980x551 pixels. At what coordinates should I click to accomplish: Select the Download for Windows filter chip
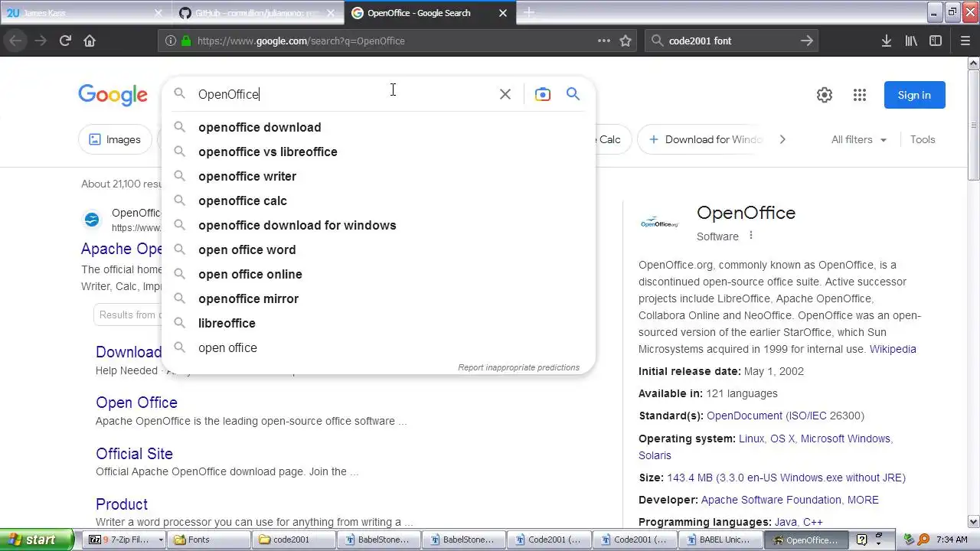pyautogui.click(x=706, y=139)
